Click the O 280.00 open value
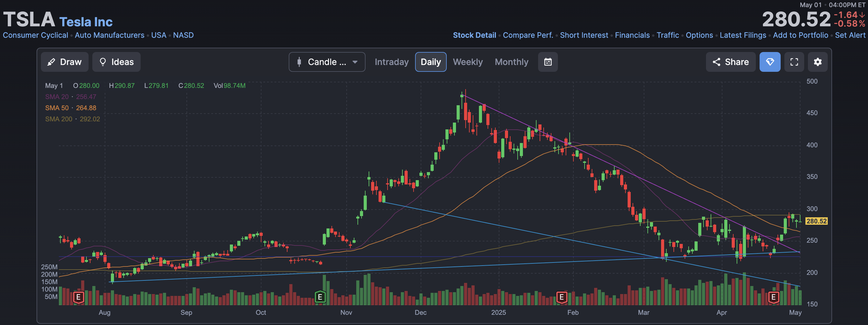 (86, 85)
